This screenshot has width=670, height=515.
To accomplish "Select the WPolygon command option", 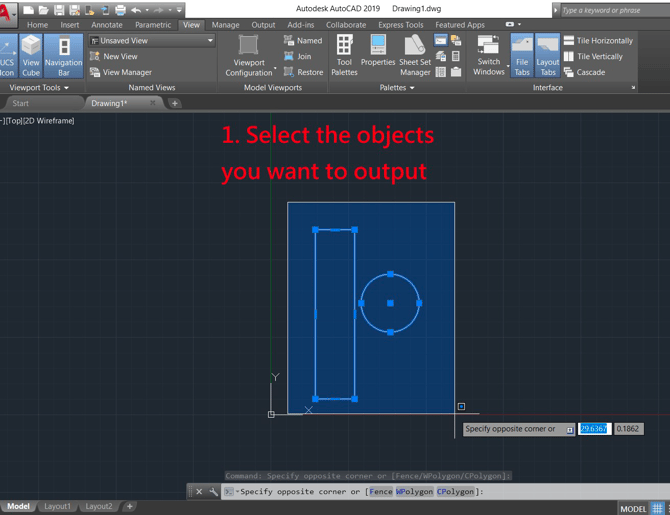I will (414, 492).
